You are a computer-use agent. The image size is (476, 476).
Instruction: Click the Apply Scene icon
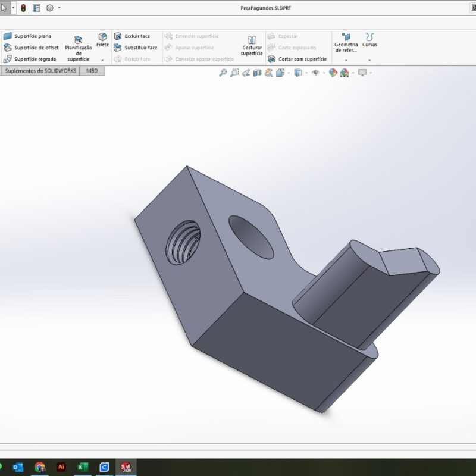(345, 73)
